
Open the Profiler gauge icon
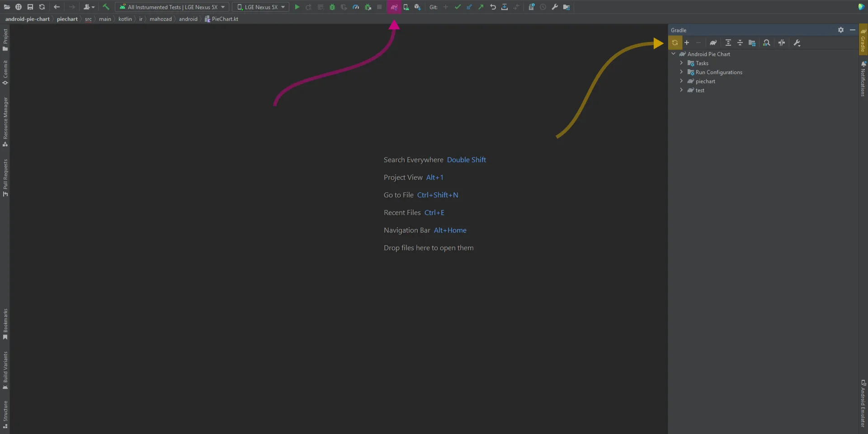[x=356, y=7]
